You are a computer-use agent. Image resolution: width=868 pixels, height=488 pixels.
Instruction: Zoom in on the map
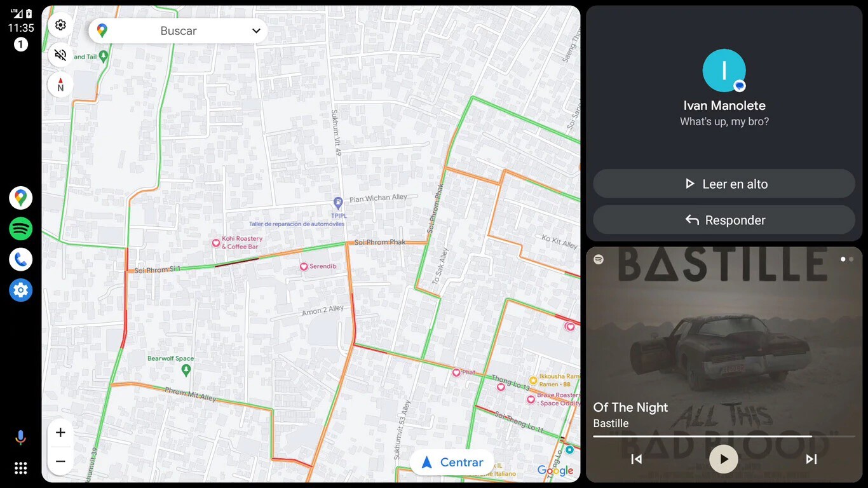[60, 433]
